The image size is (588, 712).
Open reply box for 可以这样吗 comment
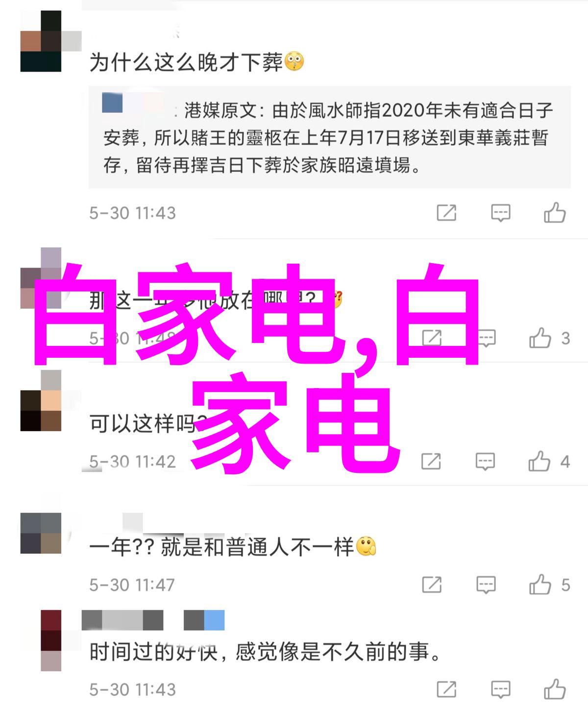tap(485, 462)
